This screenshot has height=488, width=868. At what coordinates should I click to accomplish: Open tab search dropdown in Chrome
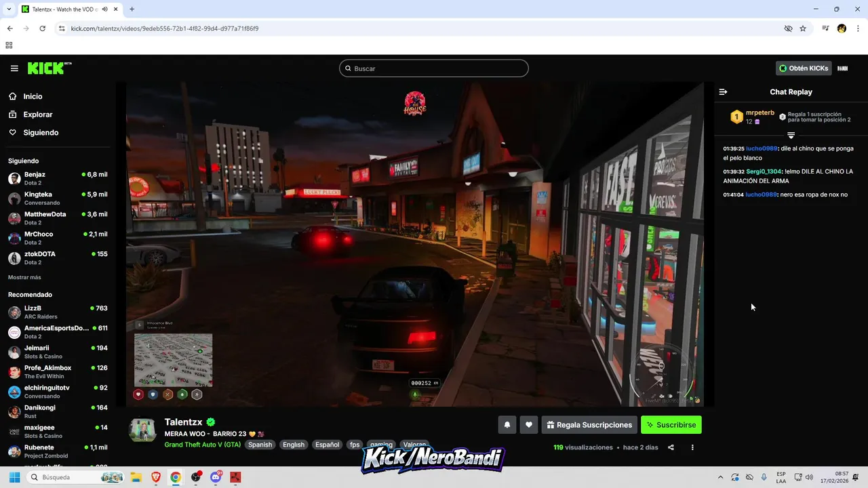(x=9, y=9)
